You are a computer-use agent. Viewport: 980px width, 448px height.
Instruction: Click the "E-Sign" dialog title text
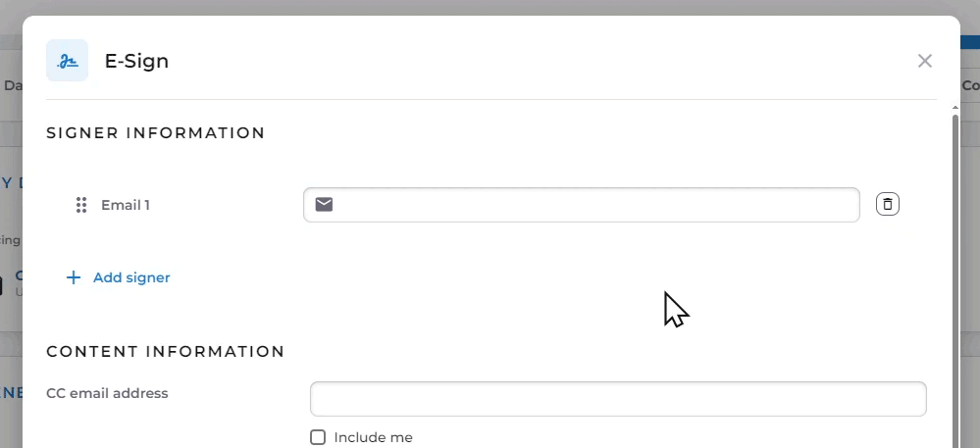[136, 61]
